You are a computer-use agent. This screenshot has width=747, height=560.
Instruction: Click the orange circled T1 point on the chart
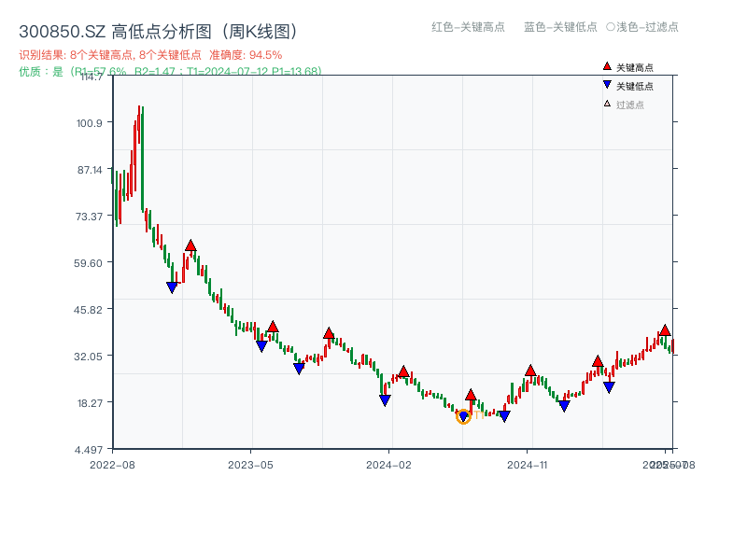click(x=464, y=416)
